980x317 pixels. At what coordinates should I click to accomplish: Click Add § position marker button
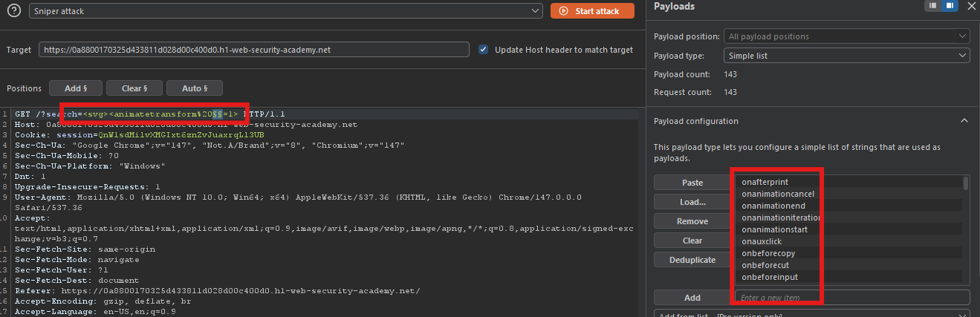(75, 88)
